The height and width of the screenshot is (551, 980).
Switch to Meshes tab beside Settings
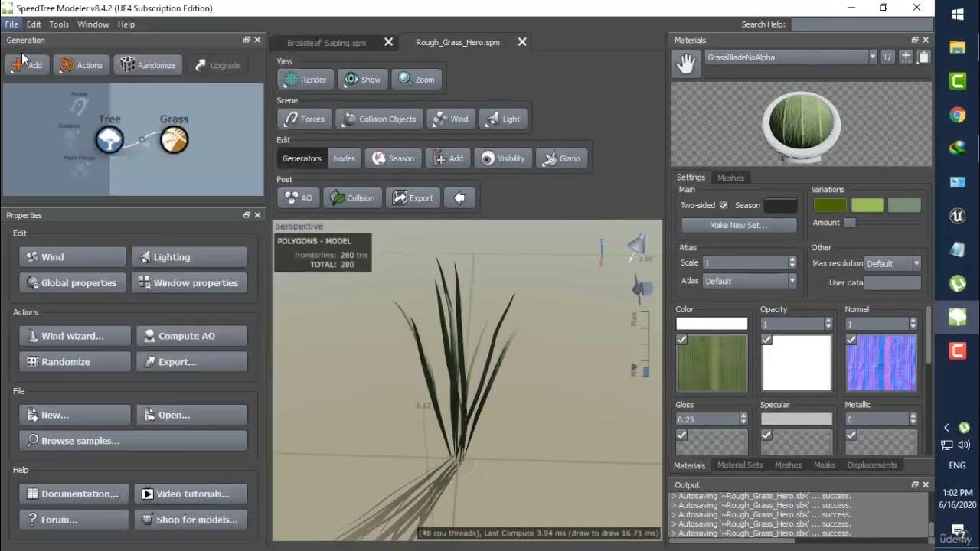730,178
